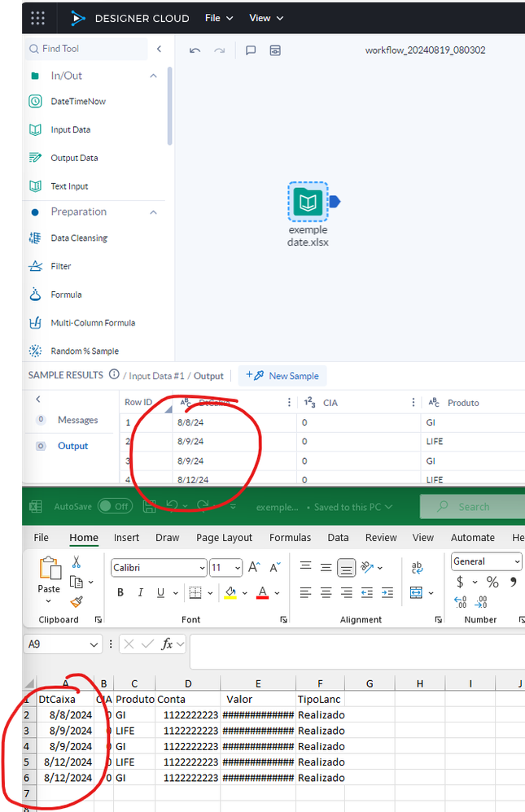The width and height of the screenshot is (525, 812).
Task: Select the Random % Sample tool
Action: [85, 351]
